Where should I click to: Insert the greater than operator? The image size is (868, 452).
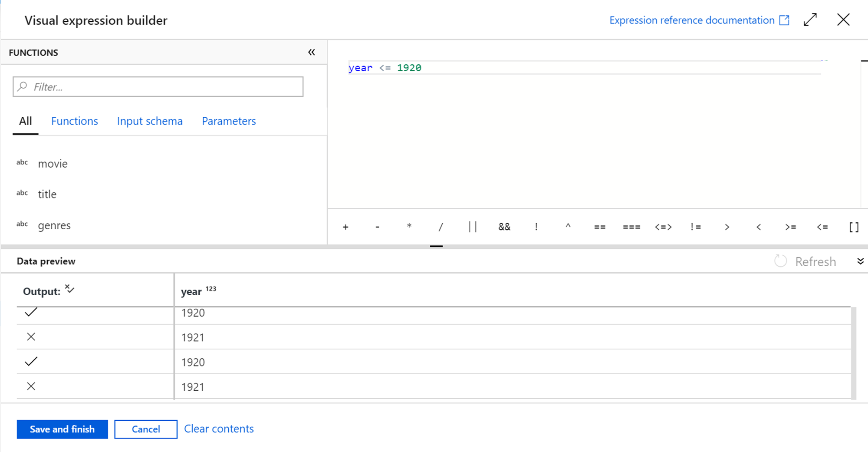[x=727, y=227]
